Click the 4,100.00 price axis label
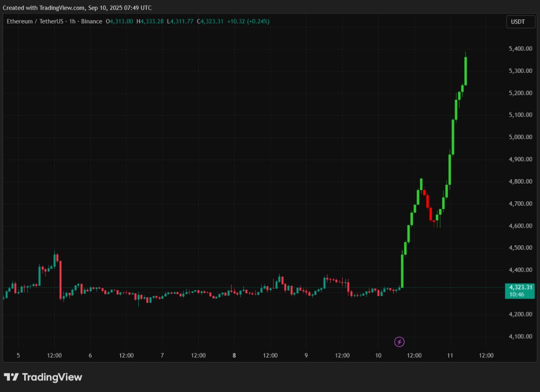The width and height of the screenshot is (540, 392). point(520,336)
